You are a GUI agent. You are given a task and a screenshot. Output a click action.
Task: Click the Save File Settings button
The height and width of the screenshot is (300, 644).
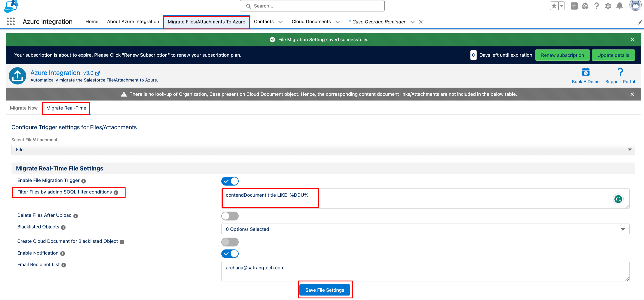point(324,290)
